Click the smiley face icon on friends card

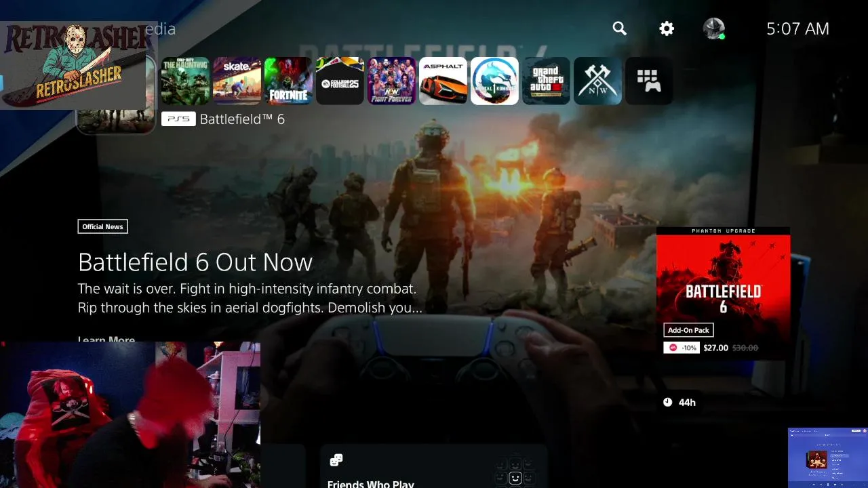(x=515, y=478)
